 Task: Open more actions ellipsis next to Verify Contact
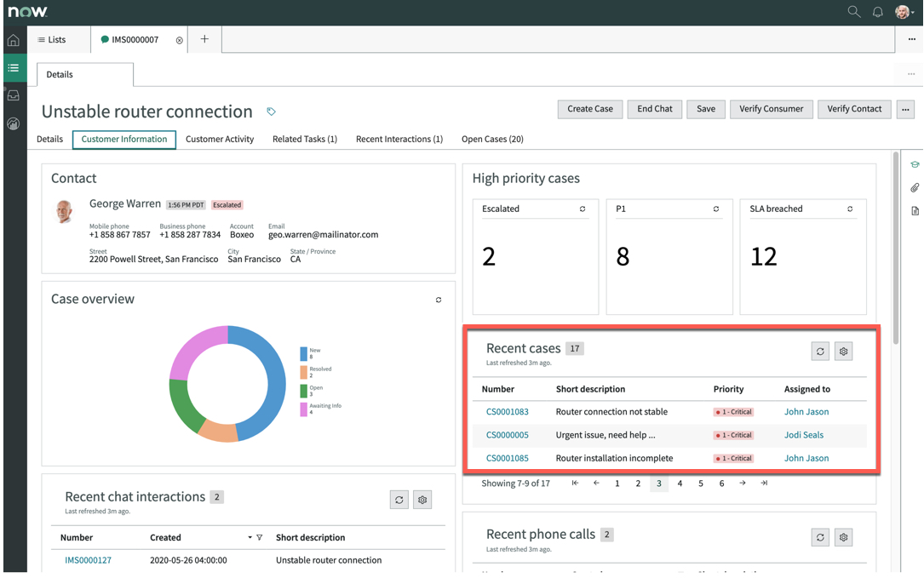point(905,109)
